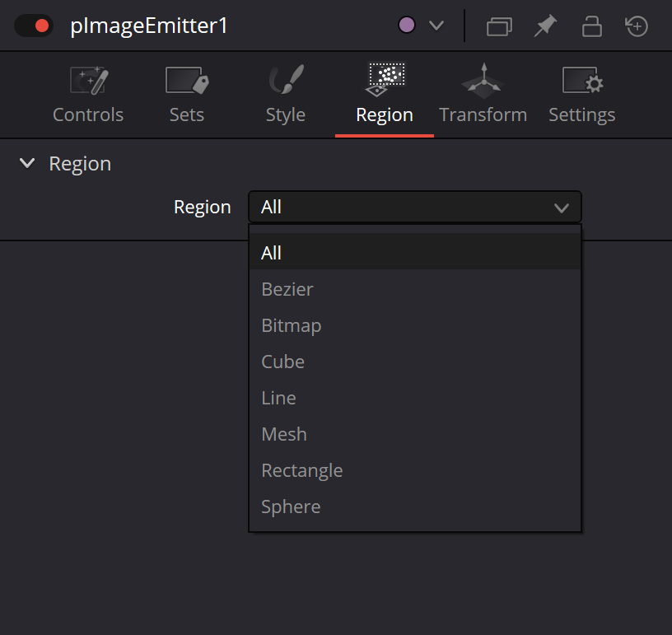Switch to the Settings tab label
Image resolution: width=672 pixels, height=635 pixels.
[x=582, y=115]
